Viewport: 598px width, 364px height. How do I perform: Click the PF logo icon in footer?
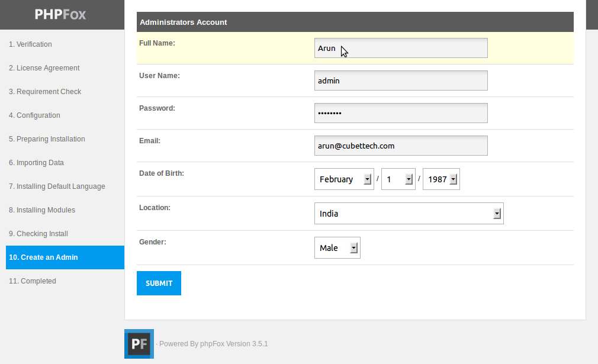point(139,344)
